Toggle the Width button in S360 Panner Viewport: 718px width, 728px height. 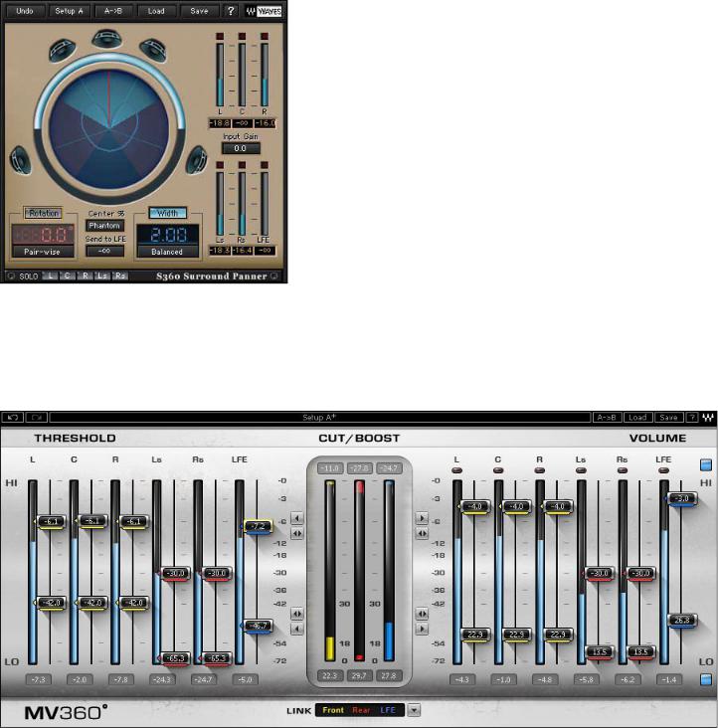167,213
